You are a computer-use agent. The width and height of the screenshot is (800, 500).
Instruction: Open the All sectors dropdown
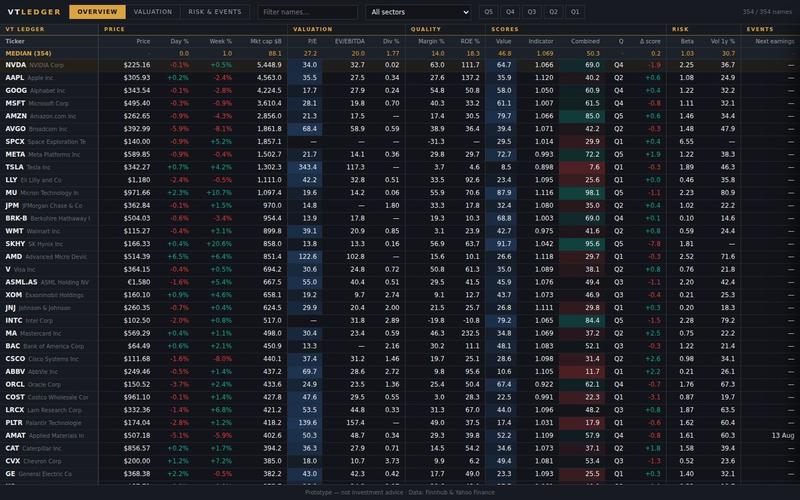[418, 12]
